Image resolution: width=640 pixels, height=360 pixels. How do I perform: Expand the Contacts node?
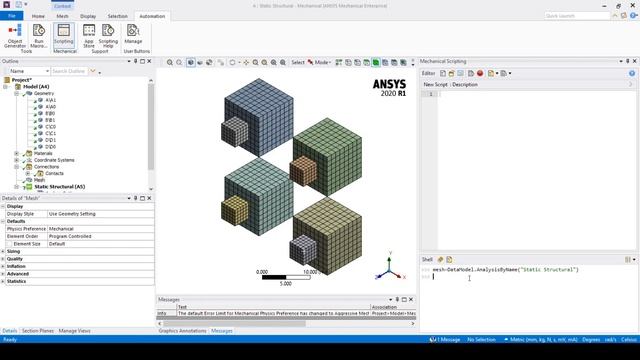tap(28, 173)
